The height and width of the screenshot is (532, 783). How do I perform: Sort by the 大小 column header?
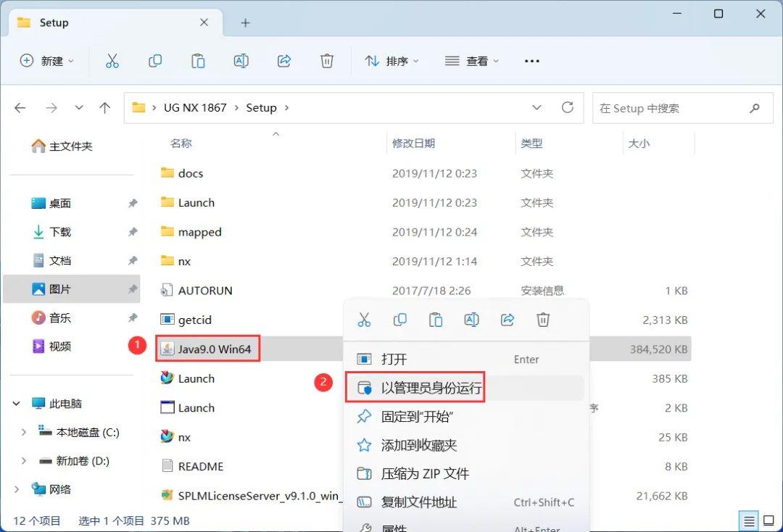point(639,144)
